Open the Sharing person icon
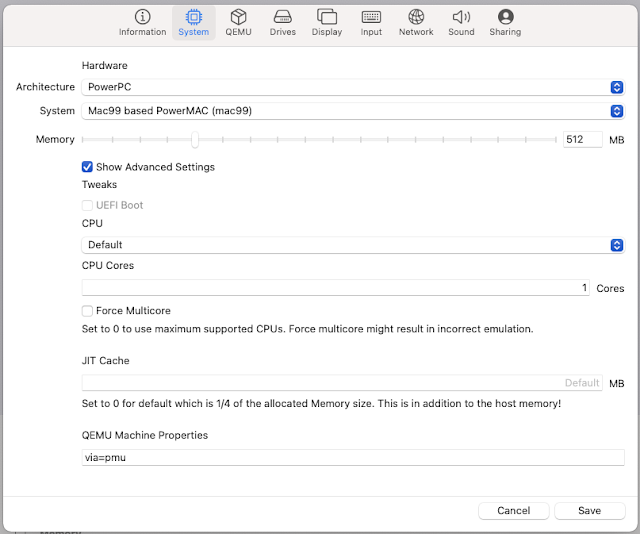 tap(505, 17)
